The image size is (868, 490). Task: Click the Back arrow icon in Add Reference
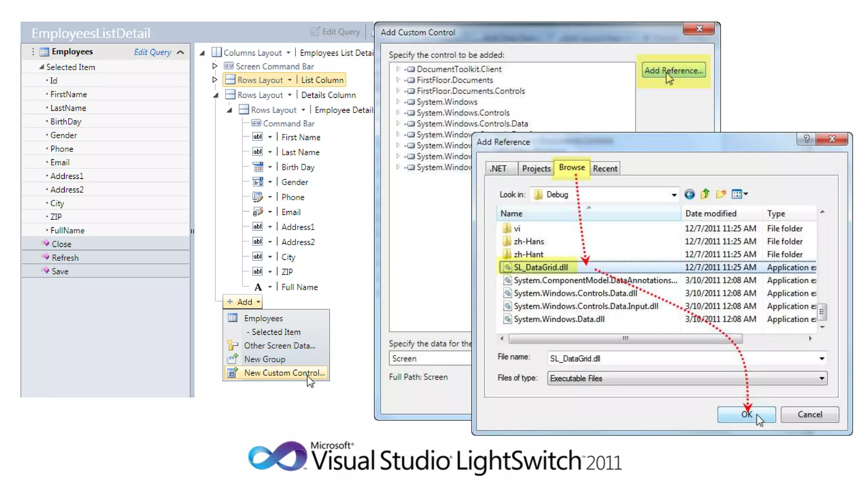689,194
